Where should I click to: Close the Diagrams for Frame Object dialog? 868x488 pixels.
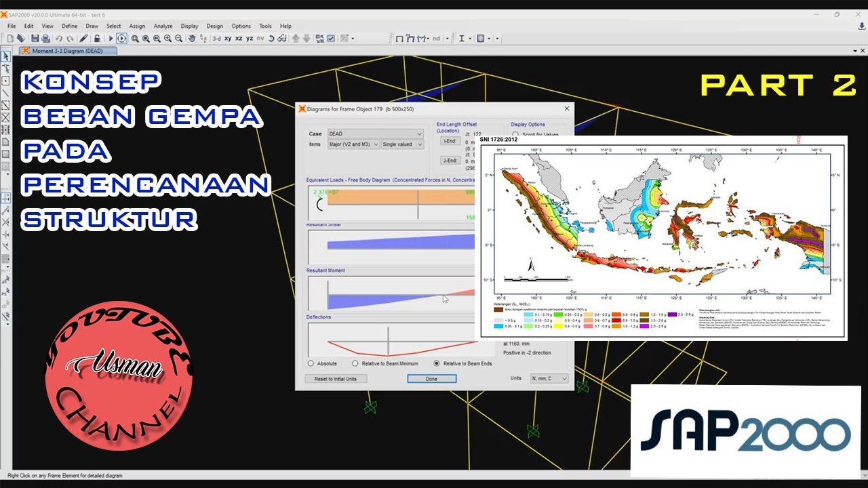[567, 108]
